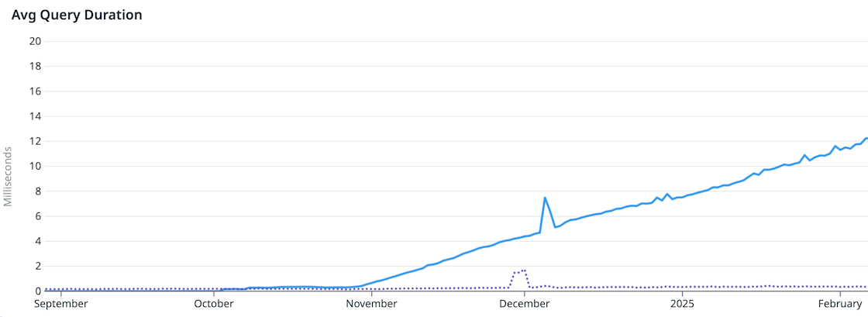Click the February x-axis label
Viewport: 868px width, 317px height.
pos(840,304)
